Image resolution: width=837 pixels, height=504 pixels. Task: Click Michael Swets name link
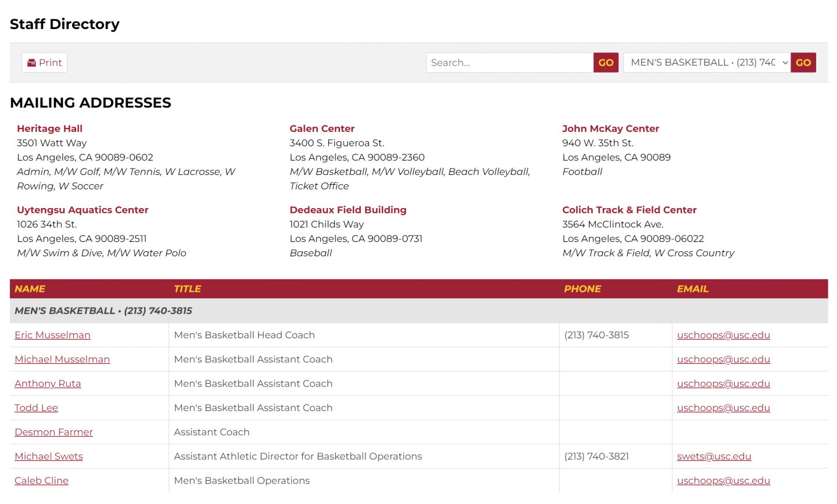pyautogui.click(x=49, y=456)
